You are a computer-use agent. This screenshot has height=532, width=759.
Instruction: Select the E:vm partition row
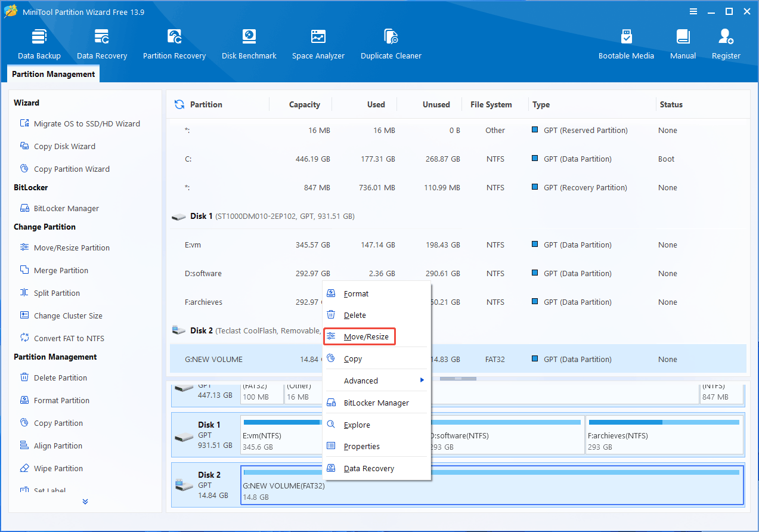coord(458,245)
